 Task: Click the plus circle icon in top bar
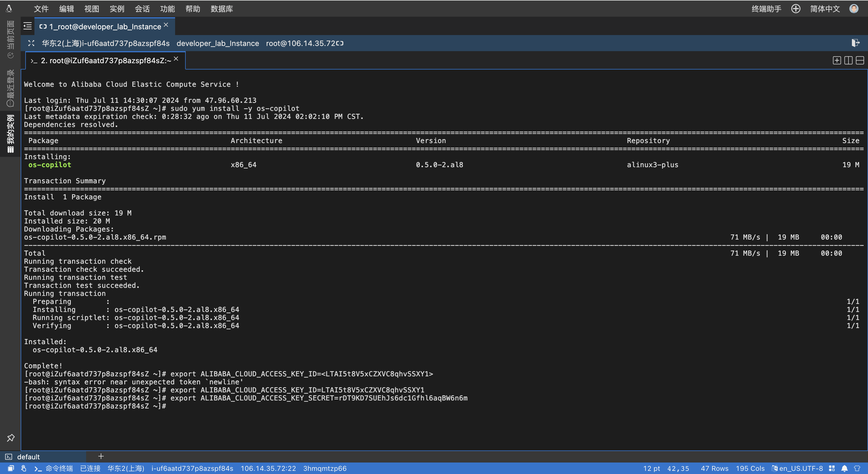tap(796, 9)
